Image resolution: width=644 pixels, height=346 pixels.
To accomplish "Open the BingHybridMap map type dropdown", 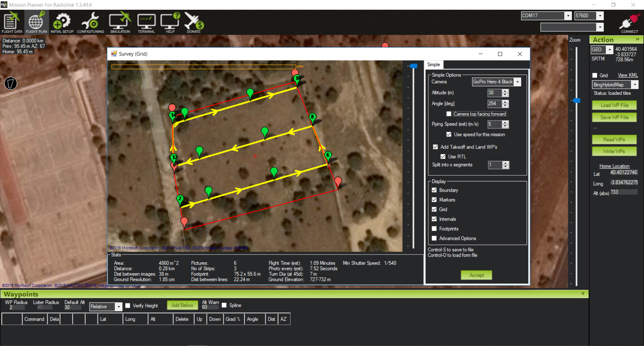I will pos(635,85).
